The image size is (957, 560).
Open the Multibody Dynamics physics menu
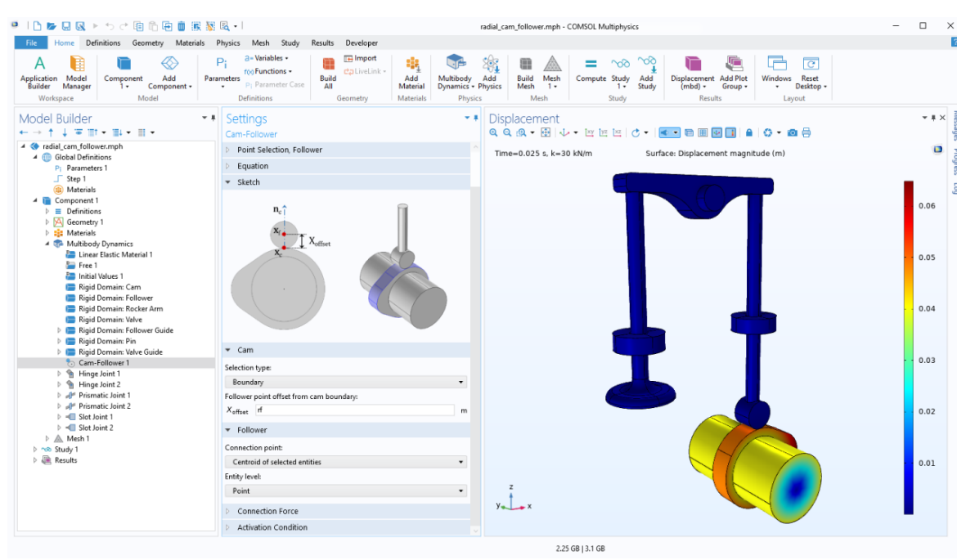(x=456, y=73)
